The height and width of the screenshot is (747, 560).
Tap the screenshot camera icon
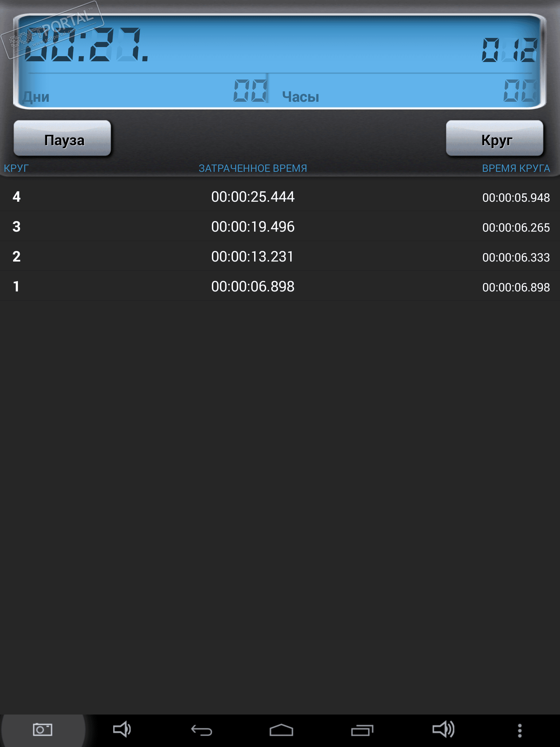click(43, 730)
